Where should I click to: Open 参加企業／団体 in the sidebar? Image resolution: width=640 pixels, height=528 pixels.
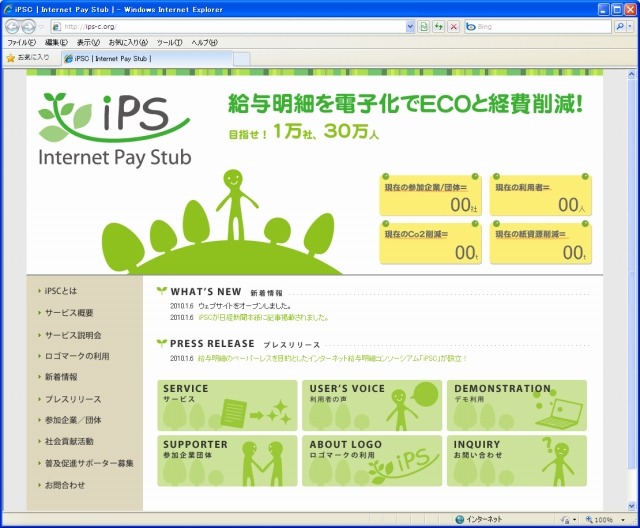(x=73, y=420)
